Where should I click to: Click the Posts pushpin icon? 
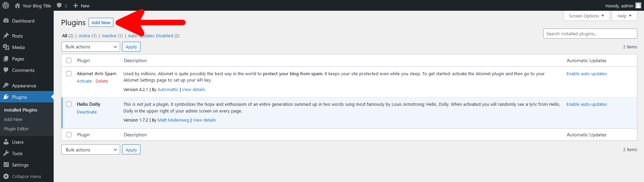click(6, 36)
